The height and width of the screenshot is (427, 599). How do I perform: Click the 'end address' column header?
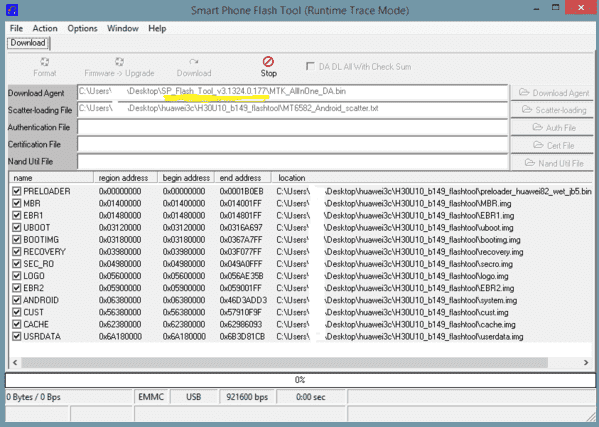(x=243, y=178)
